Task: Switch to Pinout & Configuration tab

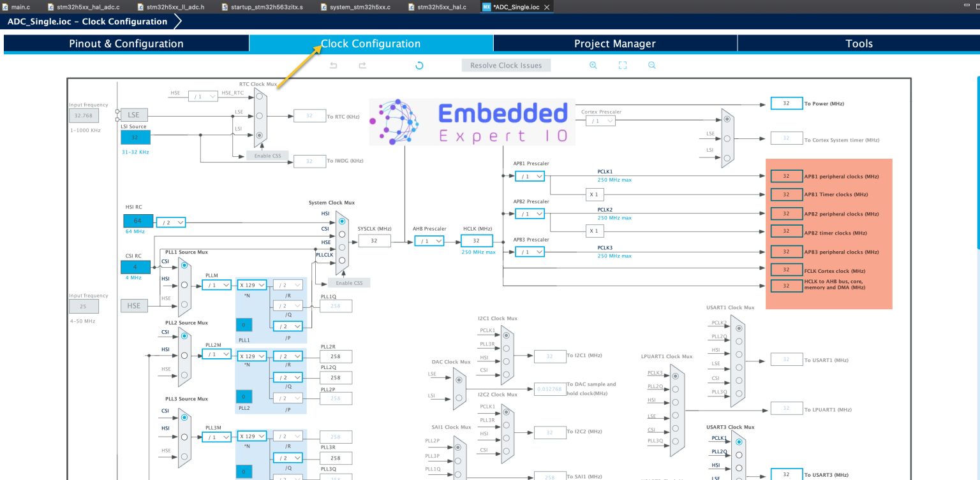Action: point(126,44)
